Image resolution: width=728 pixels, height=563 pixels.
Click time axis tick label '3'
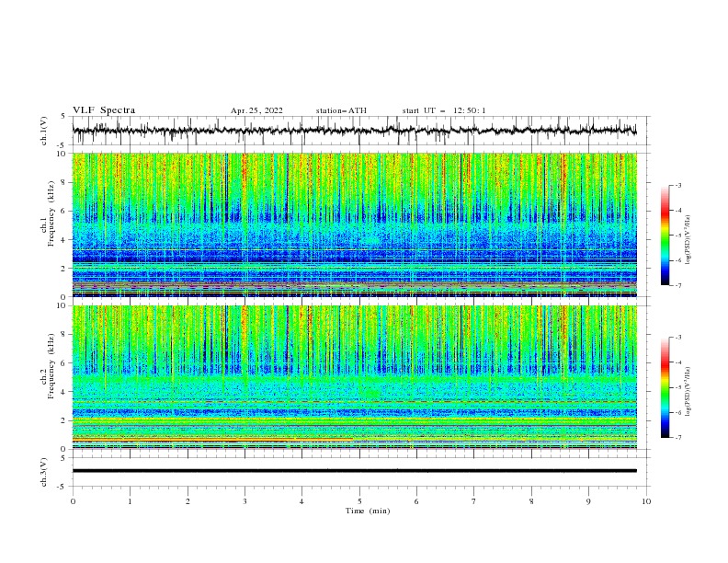245,501
